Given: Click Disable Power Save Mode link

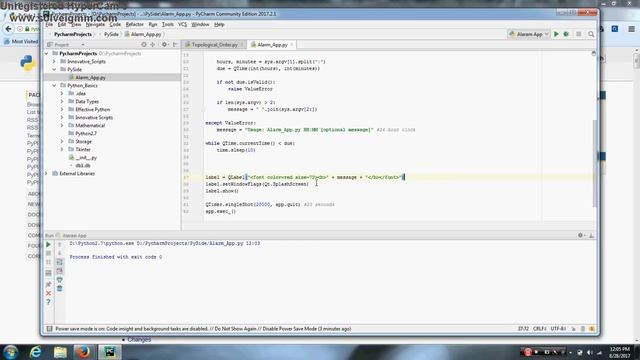Looking at the screenshot, I should point(290,329).
